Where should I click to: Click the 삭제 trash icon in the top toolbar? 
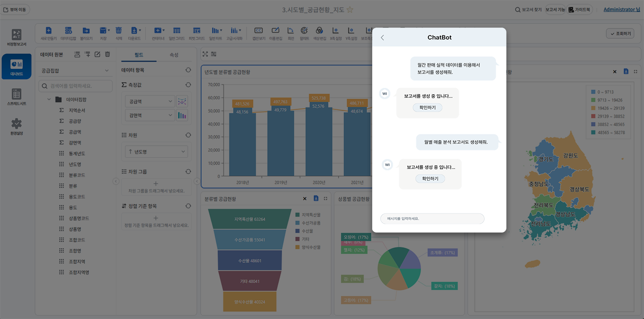click(119, 30)
